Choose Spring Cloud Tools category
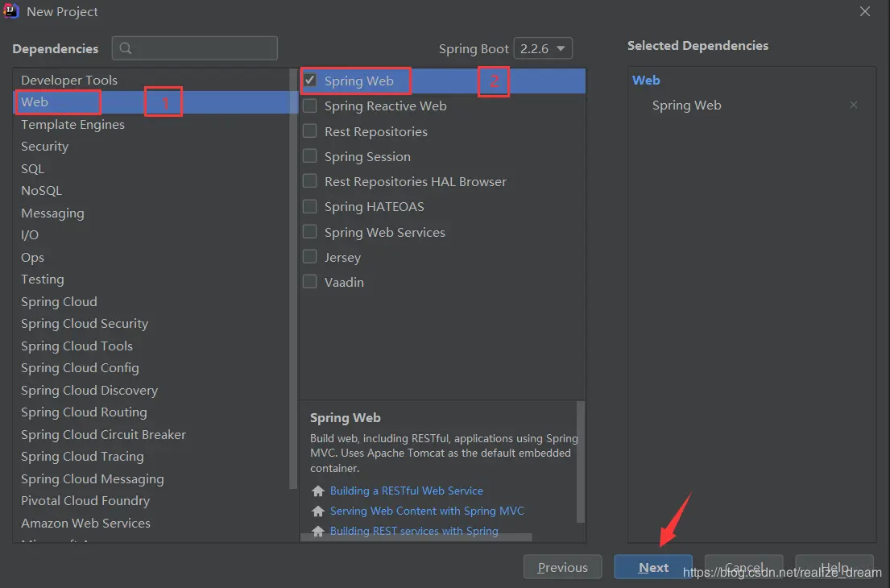 coord(151,346)
